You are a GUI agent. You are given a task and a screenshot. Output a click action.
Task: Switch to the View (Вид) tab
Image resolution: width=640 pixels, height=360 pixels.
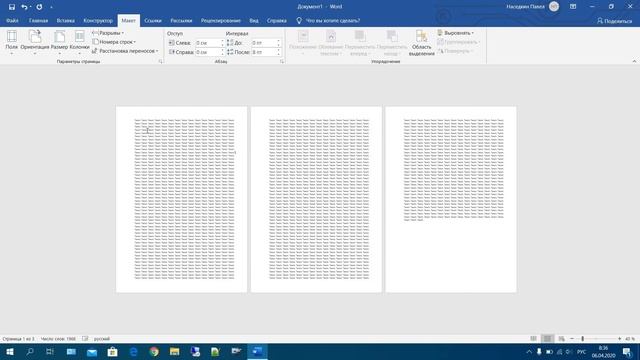tap(254, 20)
